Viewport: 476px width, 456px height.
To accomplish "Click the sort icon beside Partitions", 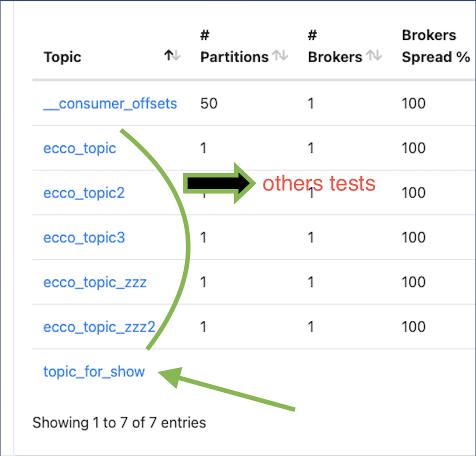I will pyautogui.click(x=281, y=56).
